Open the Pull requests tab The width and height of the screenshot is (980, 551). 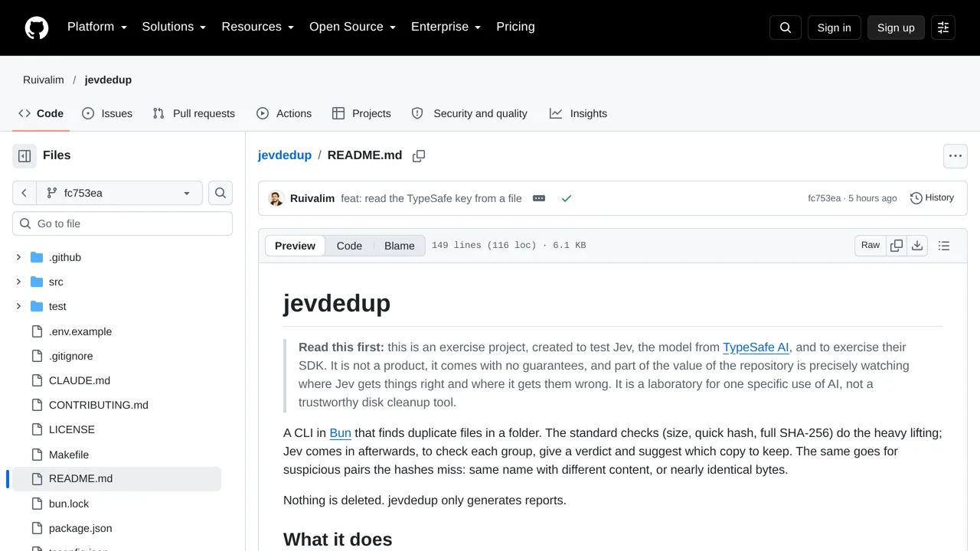click(x=194, y=113)
